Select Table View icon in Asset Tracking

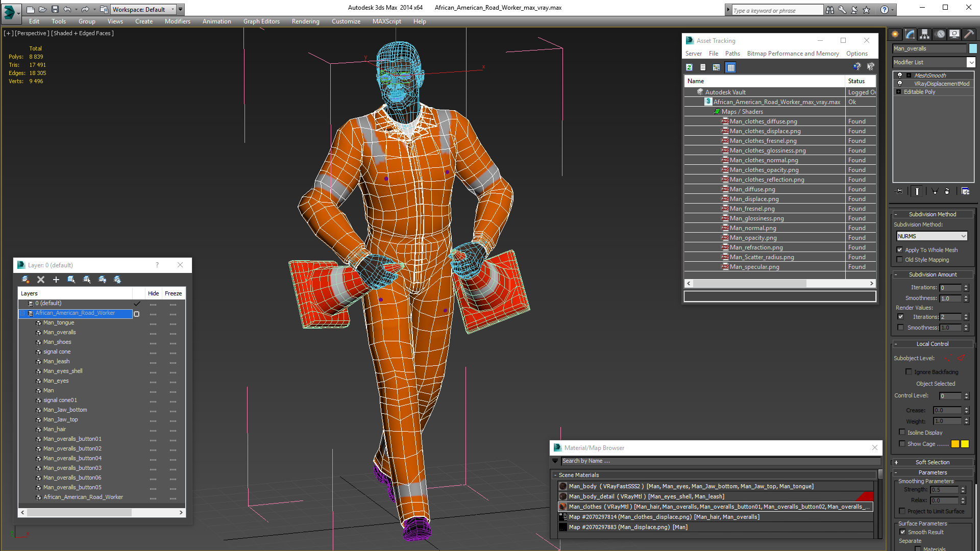731,67
